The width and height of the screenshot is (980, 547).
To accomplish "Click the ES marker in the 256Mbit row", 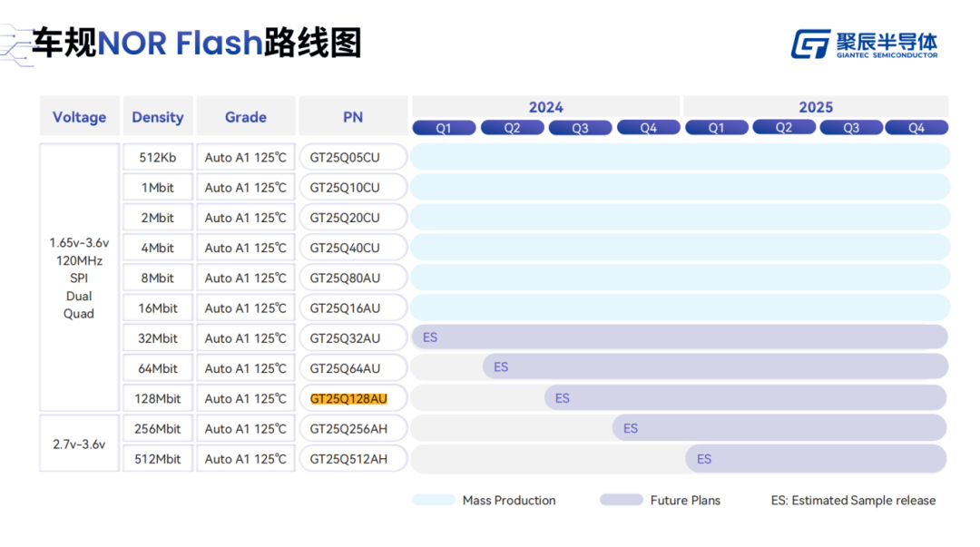I will pos(631,428).
